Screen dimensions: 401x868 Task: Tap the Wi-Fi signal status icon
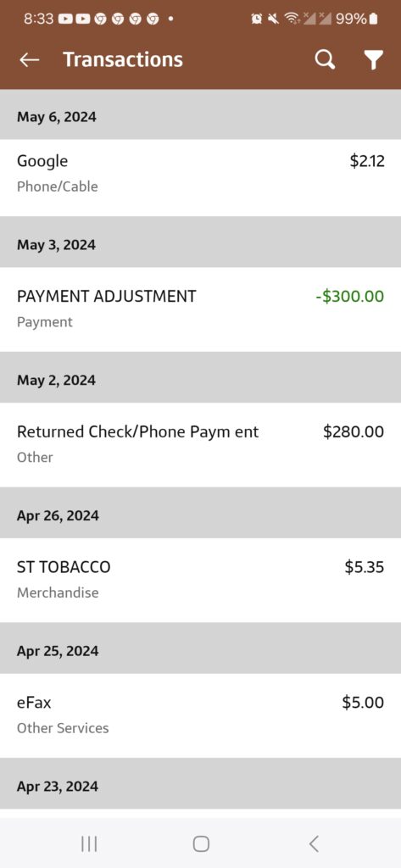point(290,19)
